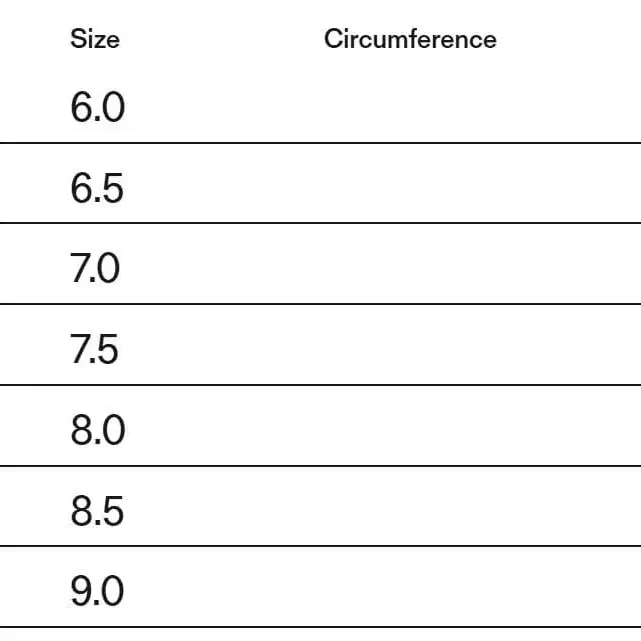The width and height of the screenshot is (641, 641).
Task: Click the divider line below the 6.0 row
Action: coord(320,143)
